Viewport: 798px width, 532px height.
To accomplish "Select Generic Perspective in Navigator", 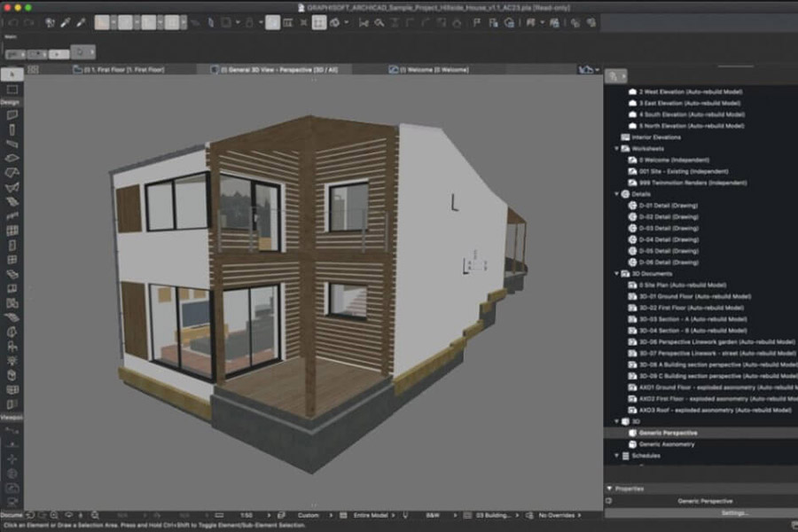I will pos(668,433).
